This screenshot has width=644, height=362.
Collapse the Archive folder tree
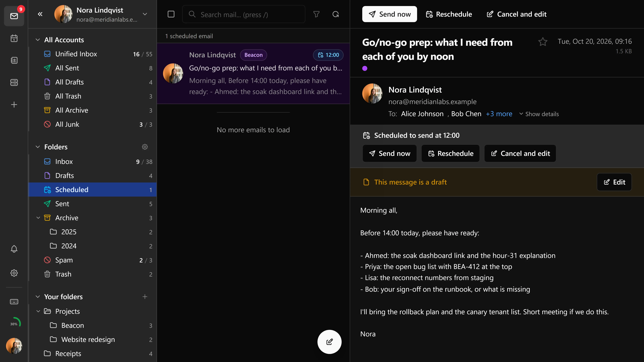click(38, 218)
